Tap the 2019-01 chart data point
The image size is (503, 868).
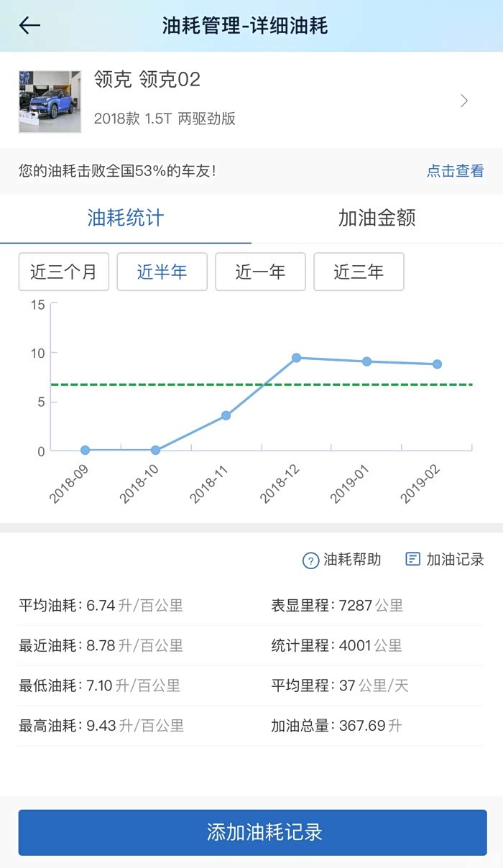point(366,361)
